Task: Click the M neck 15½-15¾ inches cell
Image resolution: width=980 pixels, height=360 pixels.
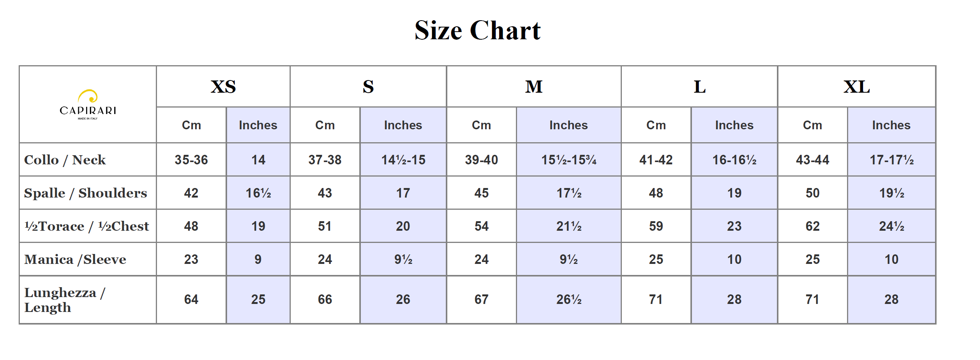Action: coord(568,159)
